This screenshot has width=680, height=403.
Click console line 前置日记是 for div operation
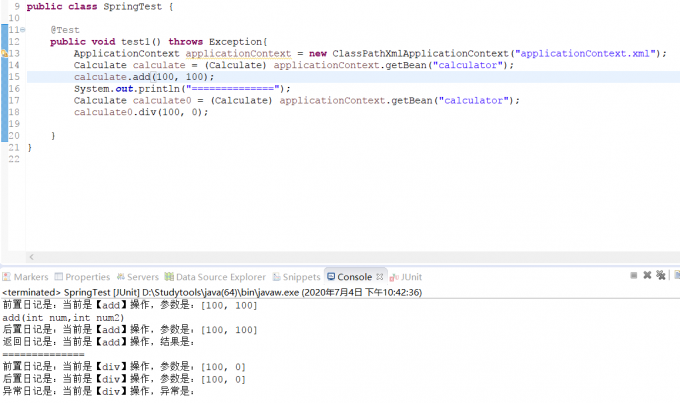click(124, 367)
